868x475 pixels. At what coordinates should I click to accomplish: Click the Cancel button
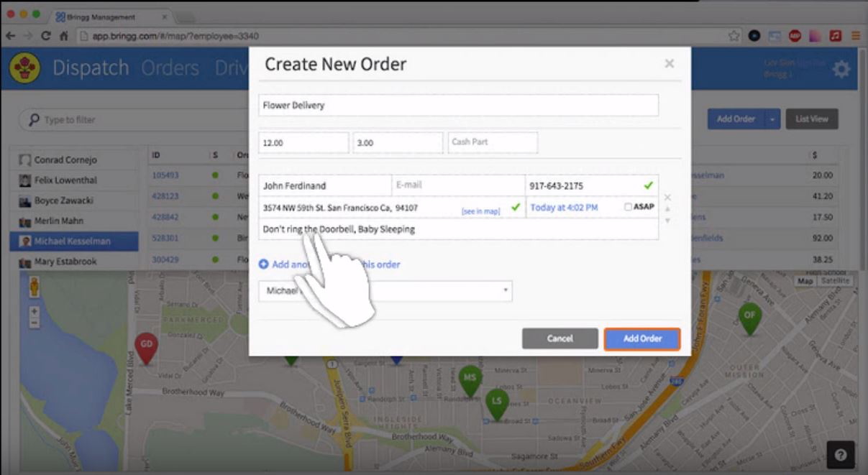click(559, 338)
